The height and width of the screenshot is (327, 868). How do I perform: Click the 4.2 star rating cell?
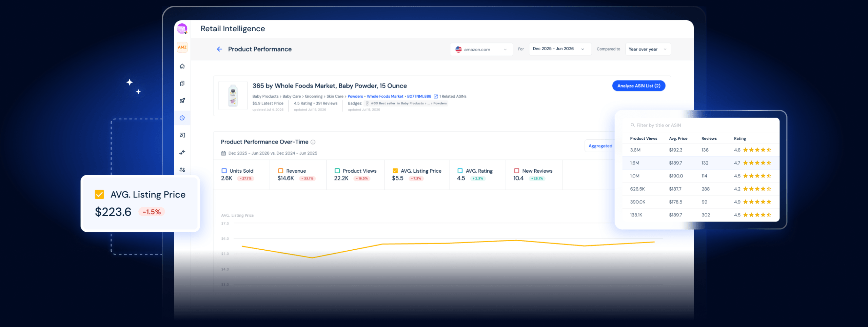(753, 189)
